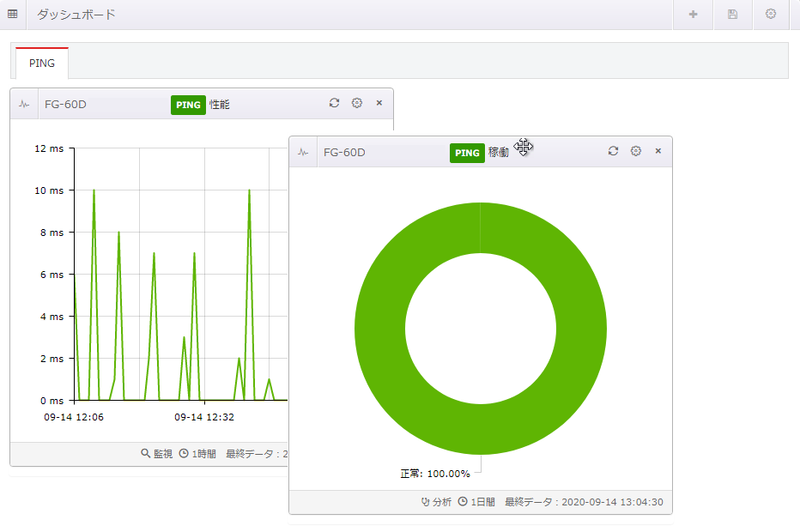Close the PING 性能 widget
The height and width of the screenshot is (532, 800).
[379, 103]
